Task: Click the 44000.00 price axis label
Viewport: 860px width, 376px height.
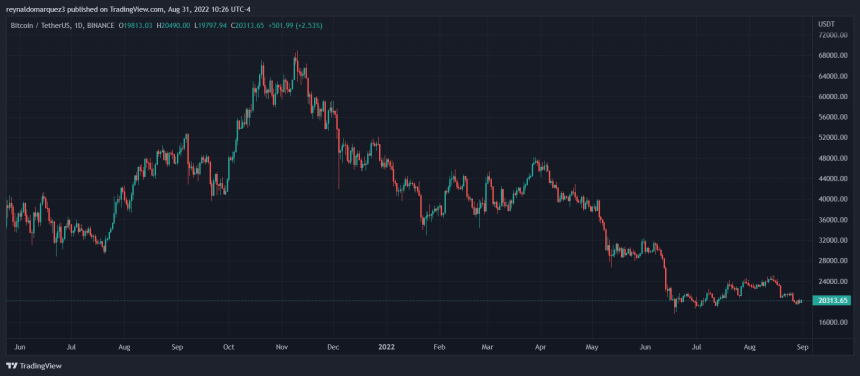Action: click(833, 179)
